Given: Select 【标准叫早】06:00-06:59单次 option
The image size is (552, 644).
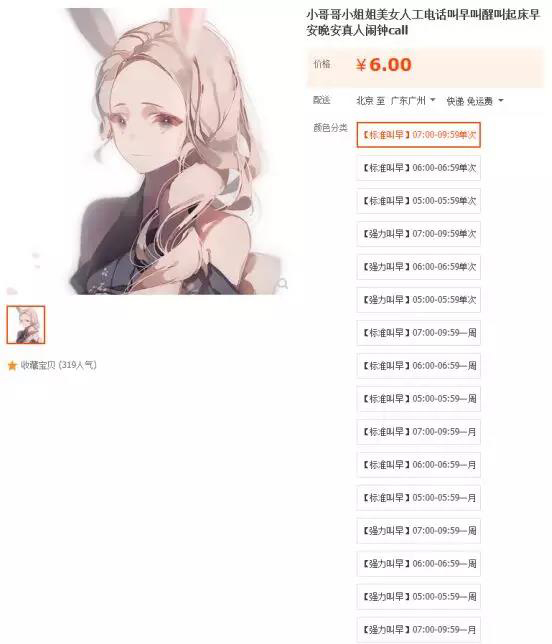Looking at the screenshot, I should (419, 168).
